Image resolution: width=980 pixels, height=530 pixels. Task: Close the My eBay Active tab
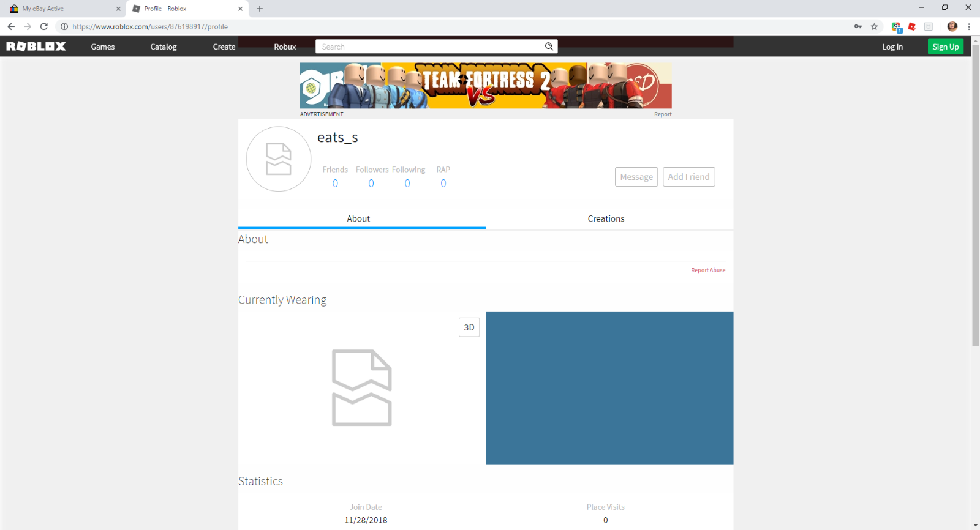pyautogui.click(x=118, y=9)
